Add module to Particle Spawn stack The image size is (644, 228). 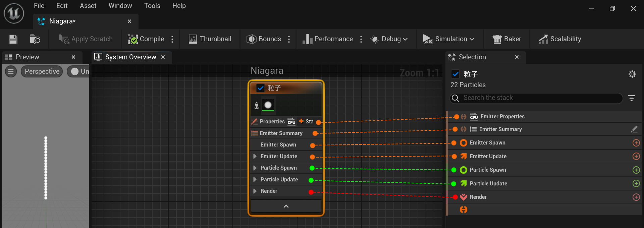tap(636, 170)
